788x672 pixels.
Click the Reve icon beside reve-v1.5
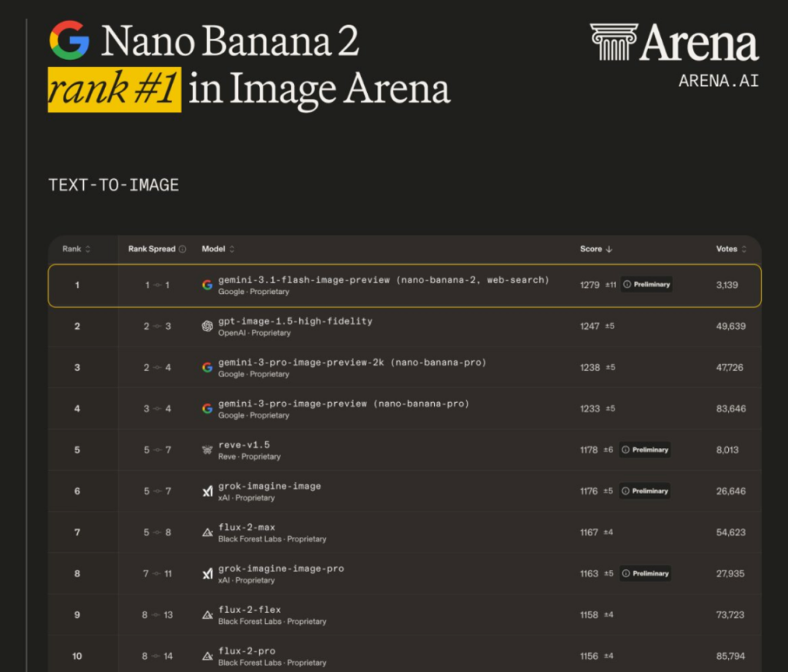[x=207, y=450]
